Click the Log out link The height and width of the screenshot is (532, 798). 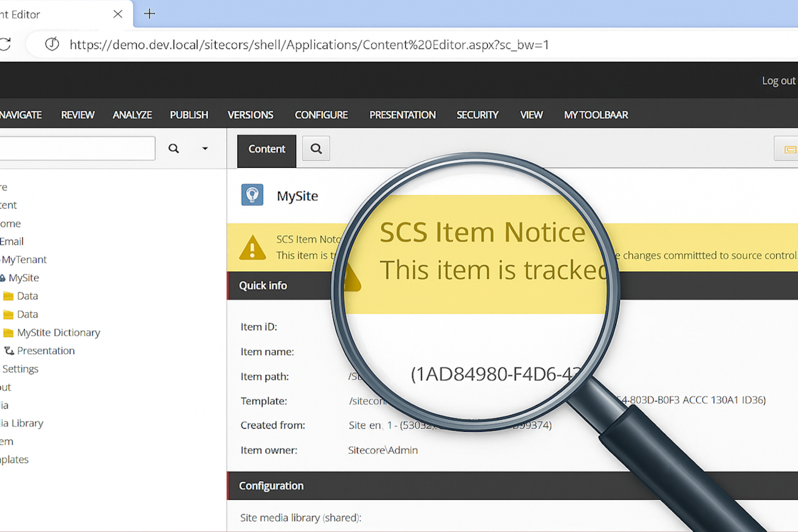point(778,81)
